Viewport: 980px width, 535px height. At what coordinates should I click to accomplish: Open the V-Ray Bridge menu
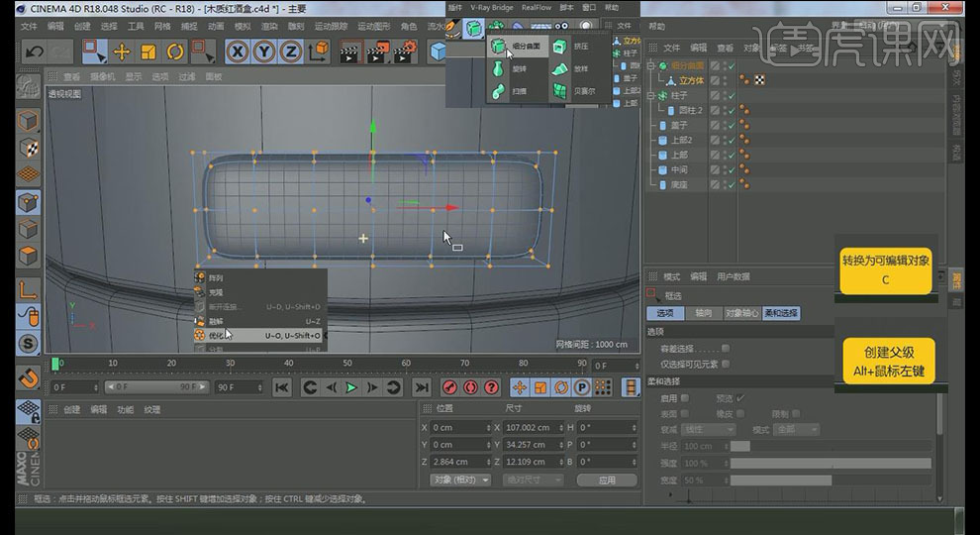click(x=491, y=8)
